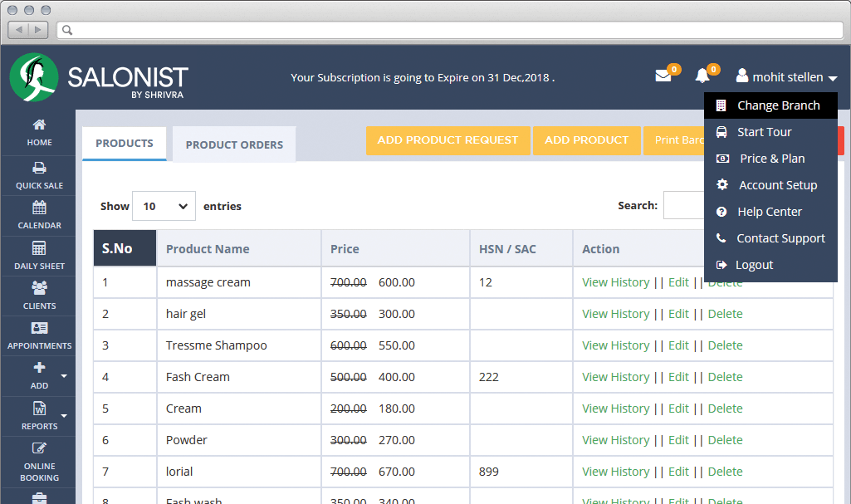Open the bell notifications icon

point(702,76)
